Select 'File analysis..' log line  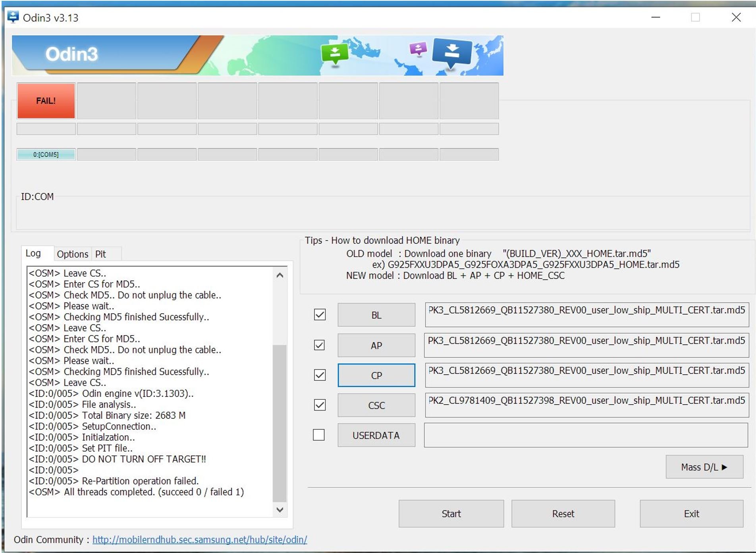coord(82,405)
